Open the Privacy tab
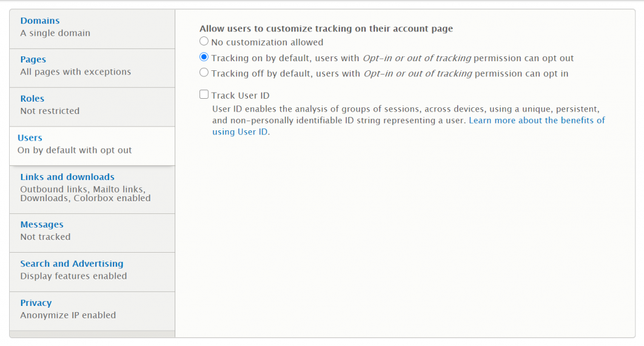 [x=36, y=303]
